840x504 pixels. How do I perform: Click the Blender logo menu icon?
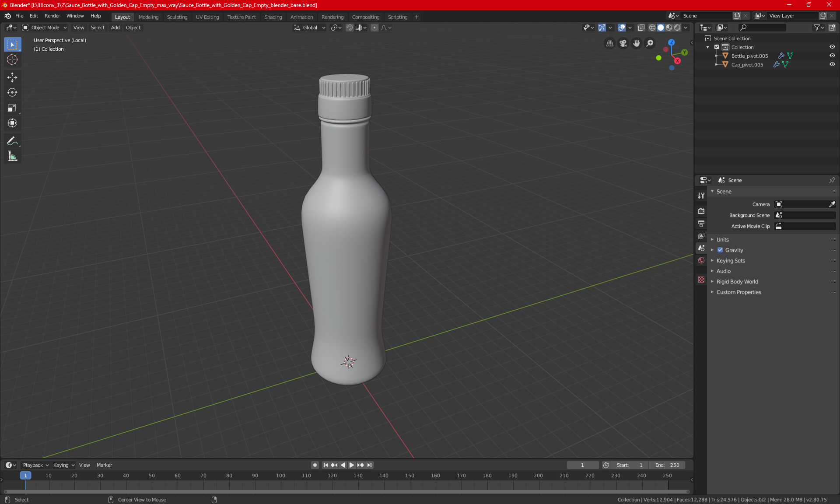(7, 16)
